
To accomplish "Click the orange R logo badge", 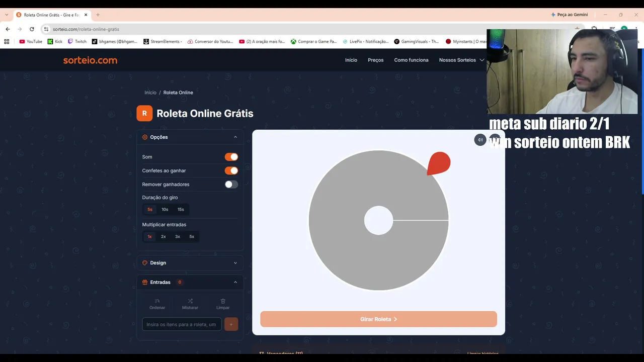I will pyautogui.click(x=144, y=114).
